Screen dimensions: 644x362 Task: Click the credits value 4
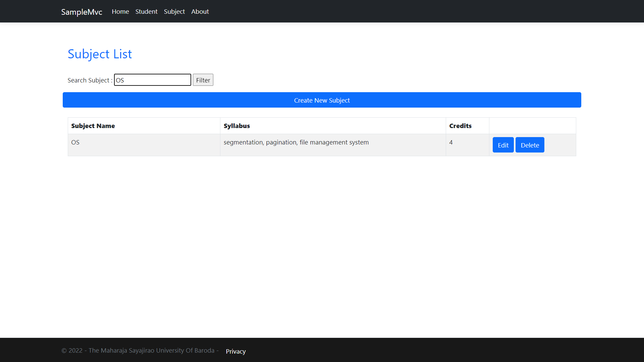point(451,142)
